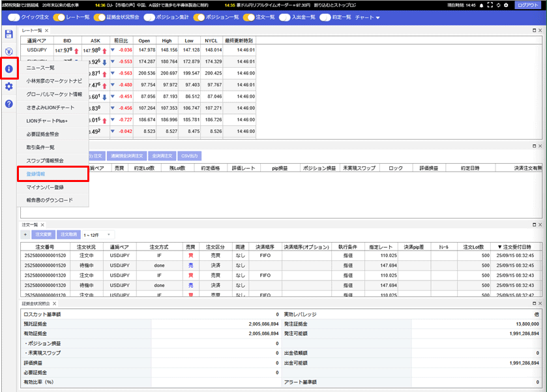Click the plus icon in 注文一覧 panel

(x=25, y=234)
